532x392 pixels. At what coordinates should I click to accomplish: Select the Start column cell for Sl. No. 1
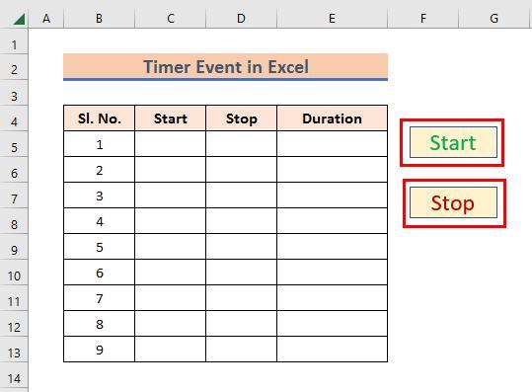(x=171, y=144)
